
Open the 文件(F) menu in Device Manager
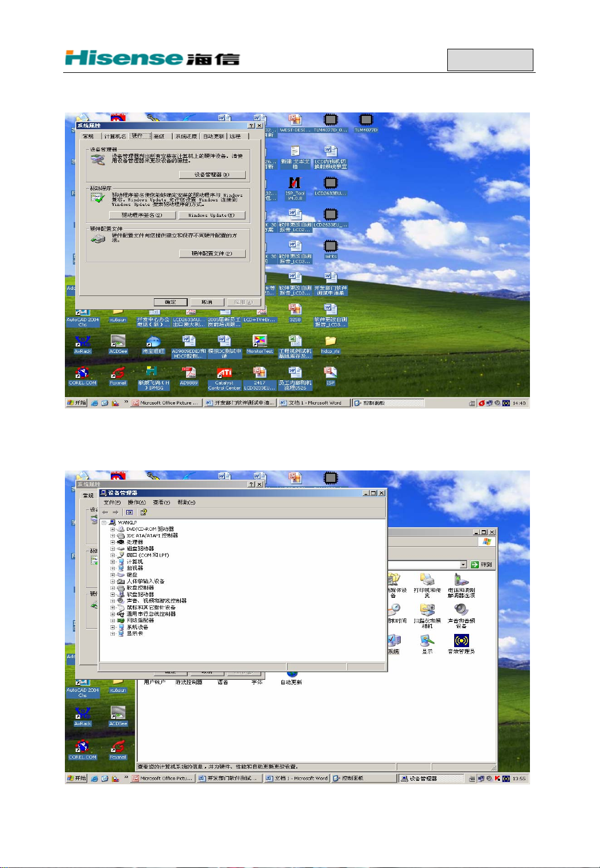(x=112, y=503)
